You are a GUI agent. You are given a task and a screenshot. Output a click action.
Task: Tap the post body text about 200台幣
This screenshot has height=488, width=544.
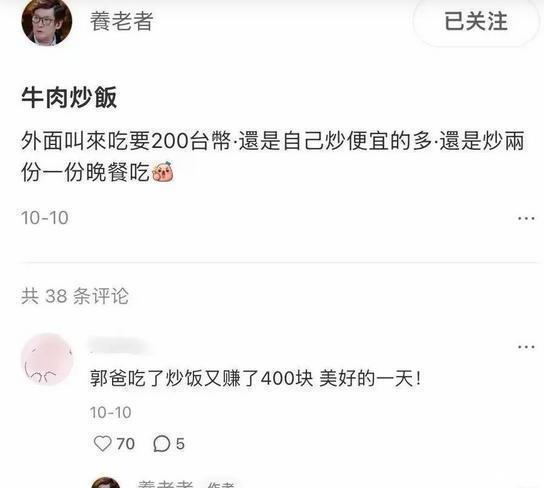pyautogui.click(x=273, y=156)
